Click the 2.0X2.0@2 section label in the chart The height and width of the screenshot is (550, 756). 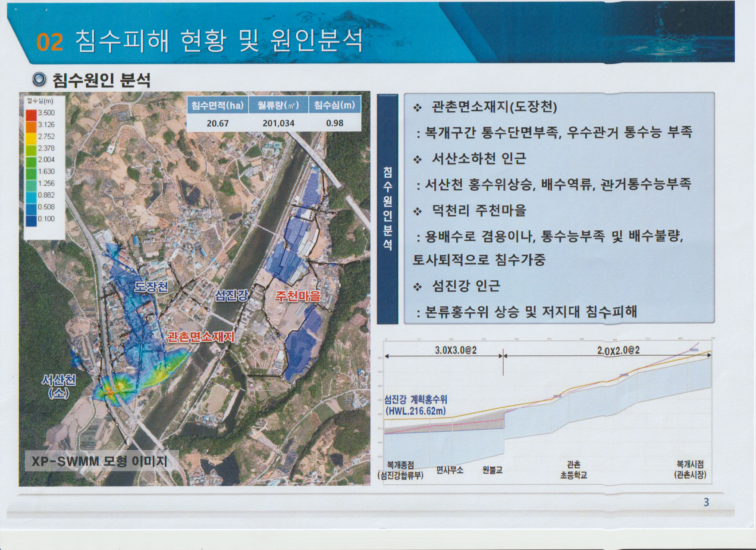pyautogui.click(x=618, y=350)
